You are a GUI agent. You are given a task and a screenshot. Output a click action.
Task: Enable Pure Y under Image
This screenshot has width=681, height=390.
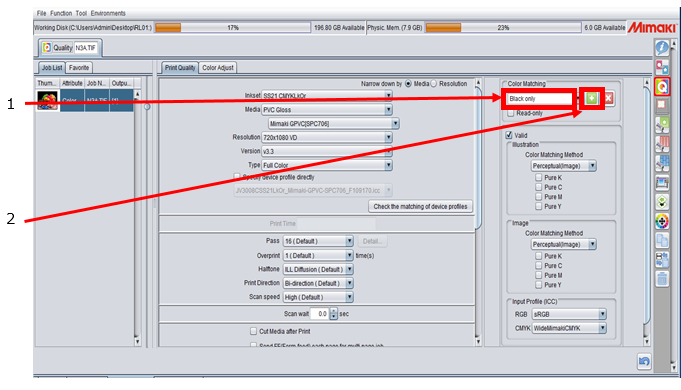539,285
